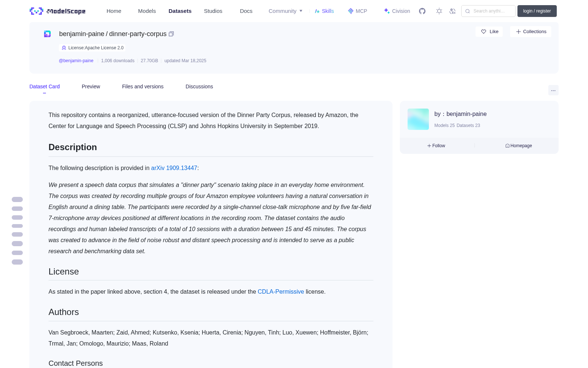Open the three-dots more options button

(x=553, y=90)
